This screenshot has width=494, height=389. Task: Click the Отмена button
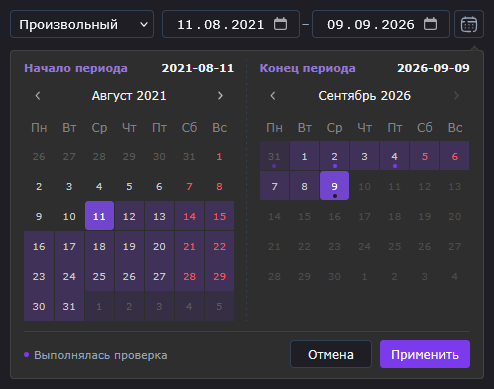click(x=331, y=354)
